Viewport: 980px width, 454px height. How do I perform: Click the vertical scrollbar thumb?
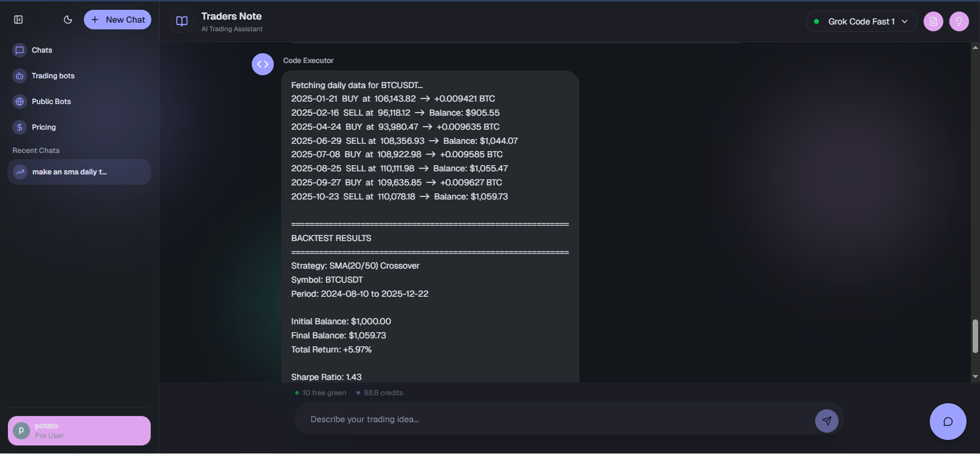[x=975, y=336]
